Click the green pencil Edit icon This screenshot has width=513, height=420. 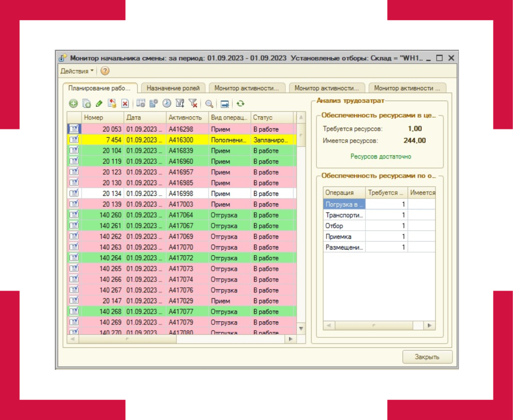coord(99,104)
